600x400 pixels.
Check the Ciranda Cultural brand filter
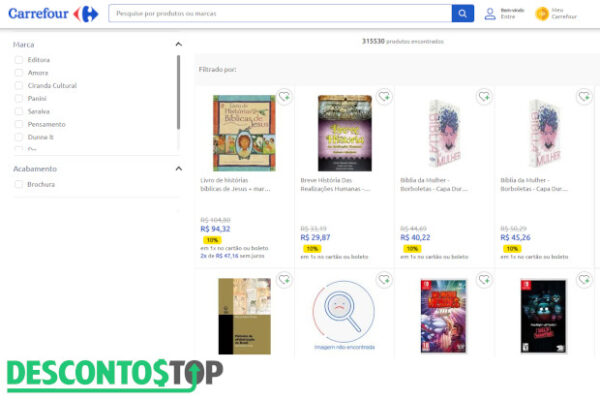[19, 85]
